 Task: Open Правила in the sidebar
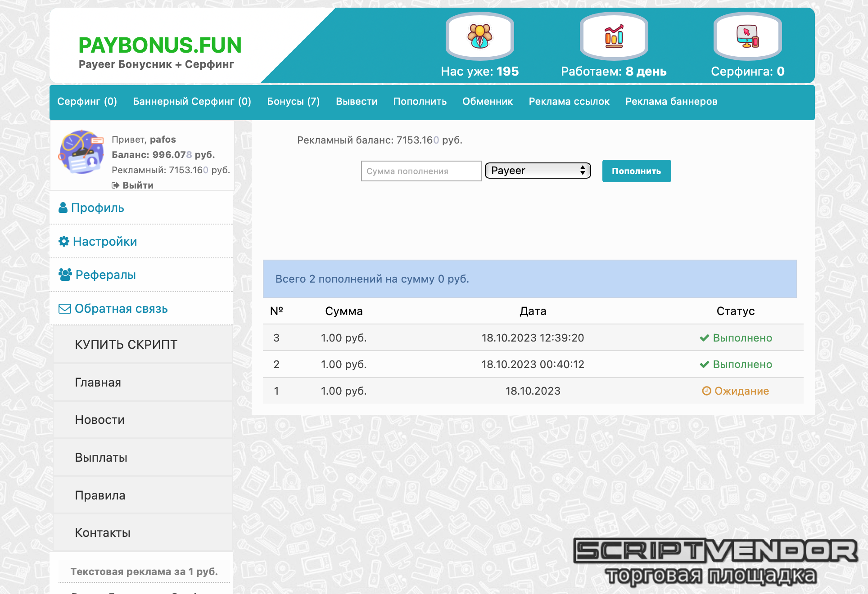(x=143, y=495)
